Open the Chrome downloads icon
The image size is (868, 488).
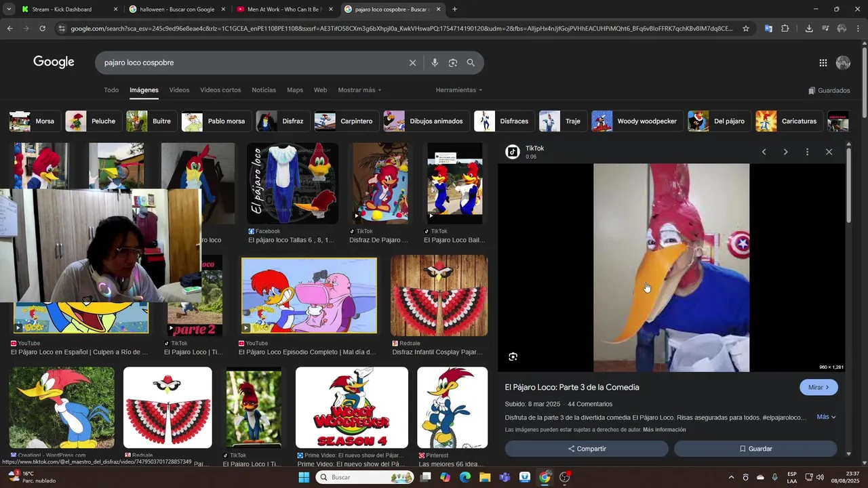[x=809, y=28]
